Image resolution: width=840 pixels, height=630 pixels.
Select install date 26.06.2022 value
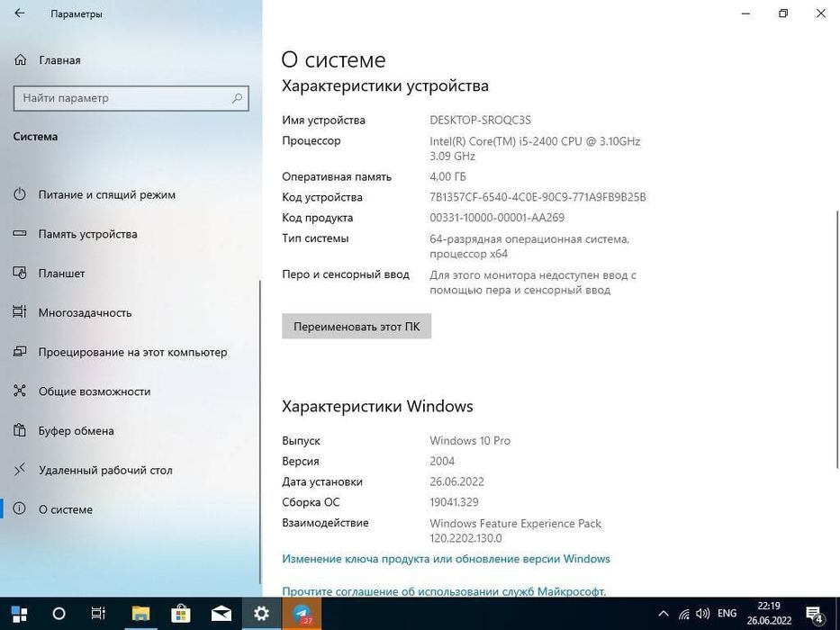456,481
